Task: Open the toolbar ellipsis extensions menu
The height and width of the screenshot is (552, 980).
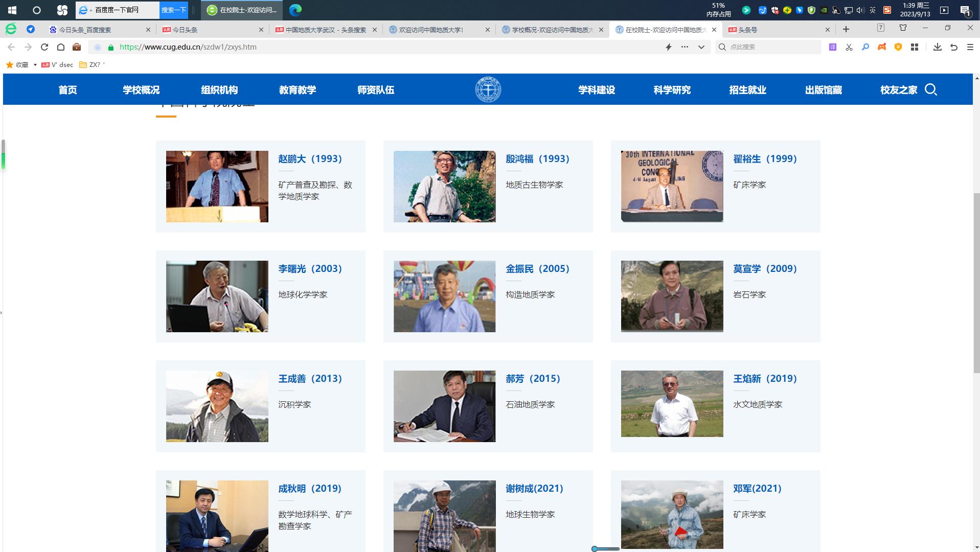Action: (x=683, y=47)
